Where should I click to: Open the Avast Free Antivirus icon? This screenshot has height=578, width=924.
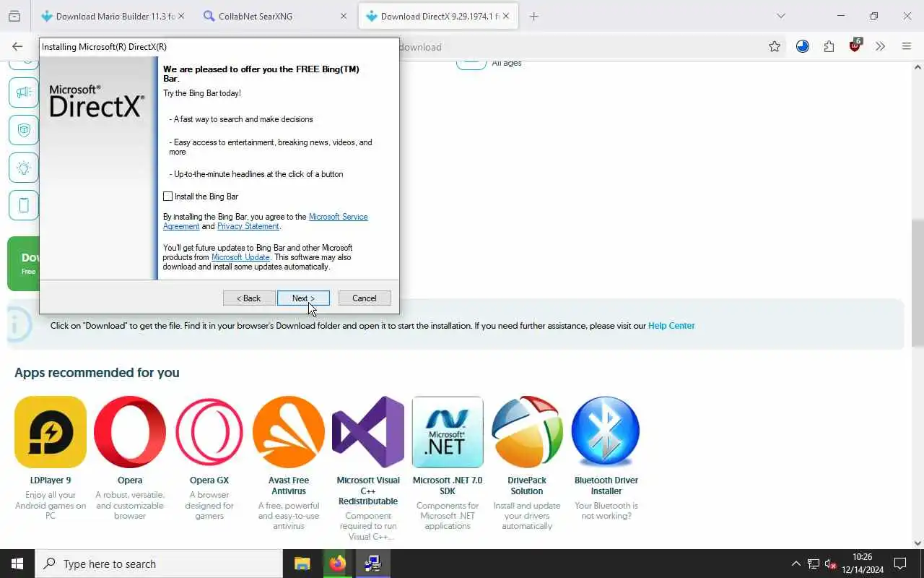point(289,432)
